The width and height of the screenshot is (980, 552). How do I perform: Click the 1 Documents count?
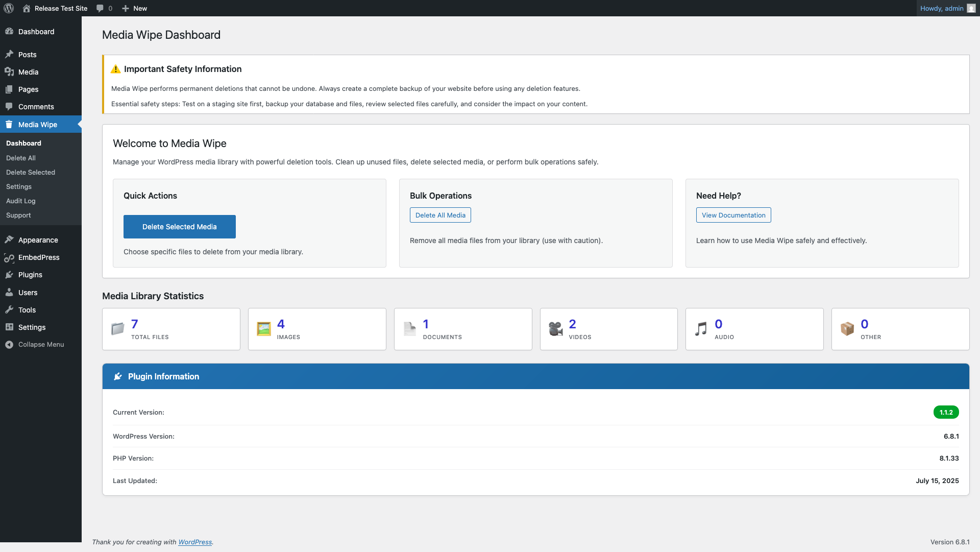426,324
